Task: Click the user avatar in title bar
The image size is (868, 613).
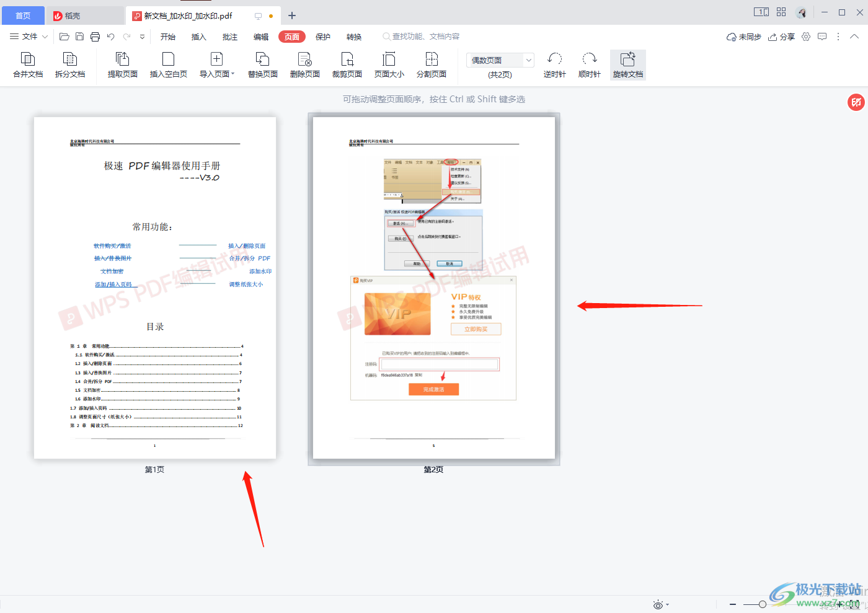Action: pos(802,12)
